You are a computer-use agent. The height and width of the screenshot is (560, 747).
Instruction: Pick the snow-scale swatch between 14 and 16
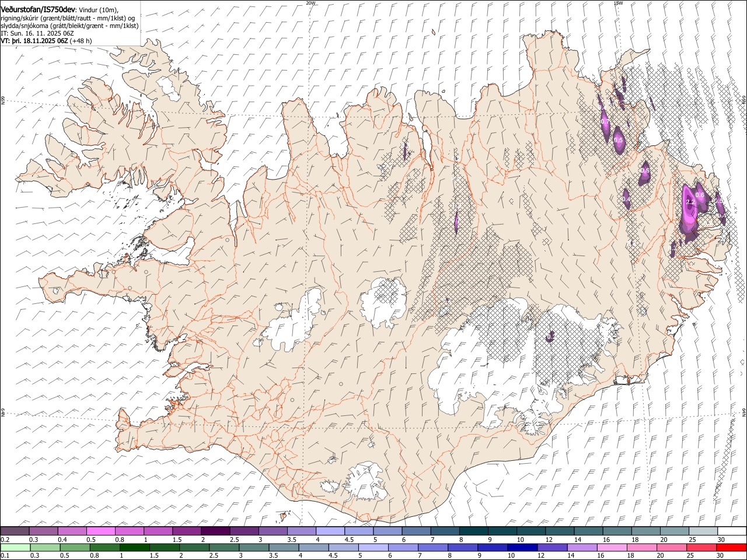pos(589,531)
